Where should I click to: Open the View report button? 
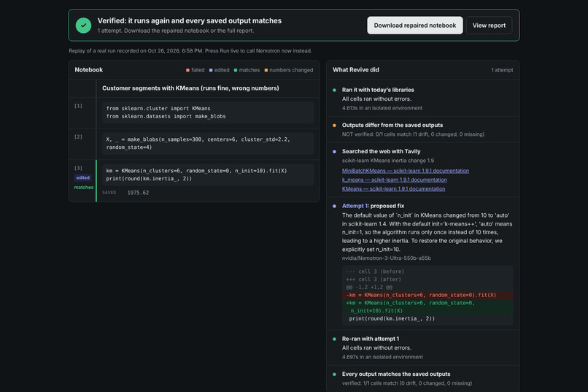489,25
